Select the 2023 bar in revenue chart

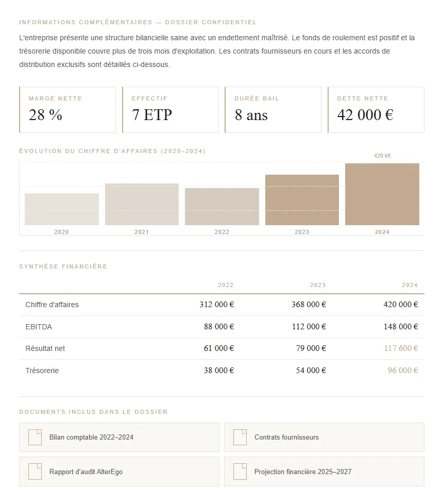(302, 200)
